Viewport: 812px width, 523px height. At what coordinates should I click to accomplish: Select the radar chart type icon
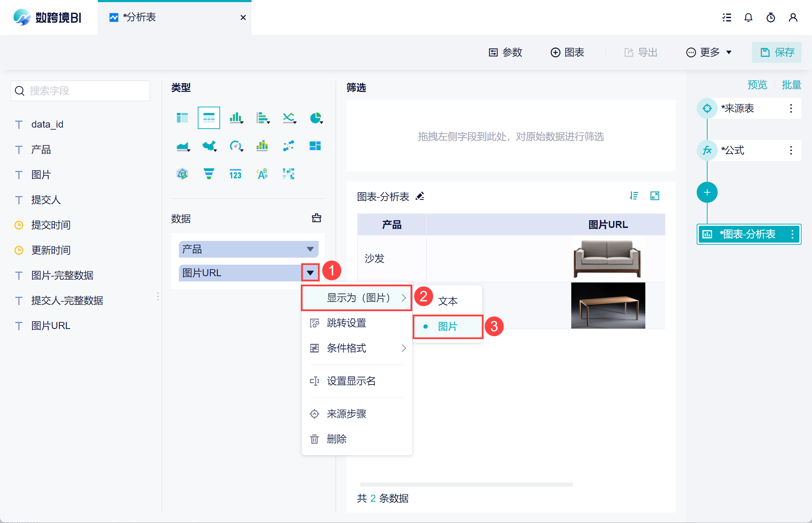pyautogui.click(x=182, y=174)
